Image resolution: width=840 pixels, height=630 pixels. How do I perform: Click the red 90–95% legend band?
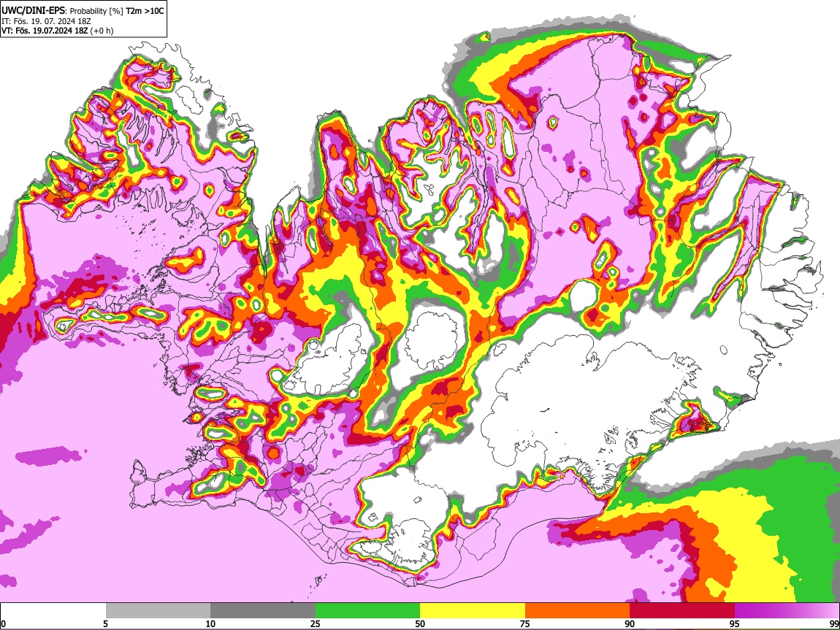click(x=682, y=610)
